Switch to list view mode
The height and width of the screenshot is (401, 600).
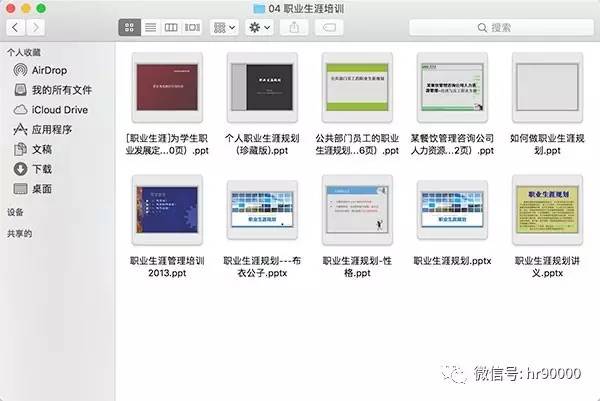tap(149, 28)
